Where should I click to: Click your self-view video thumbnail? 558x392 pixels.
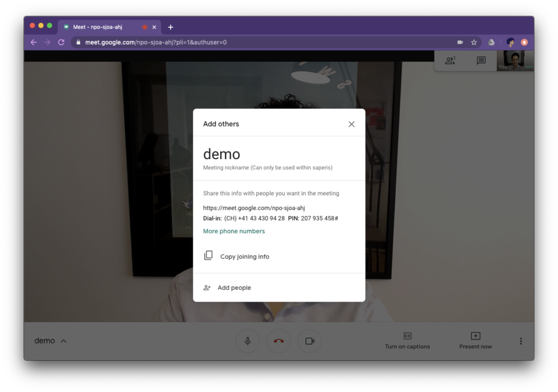(515, 61)
